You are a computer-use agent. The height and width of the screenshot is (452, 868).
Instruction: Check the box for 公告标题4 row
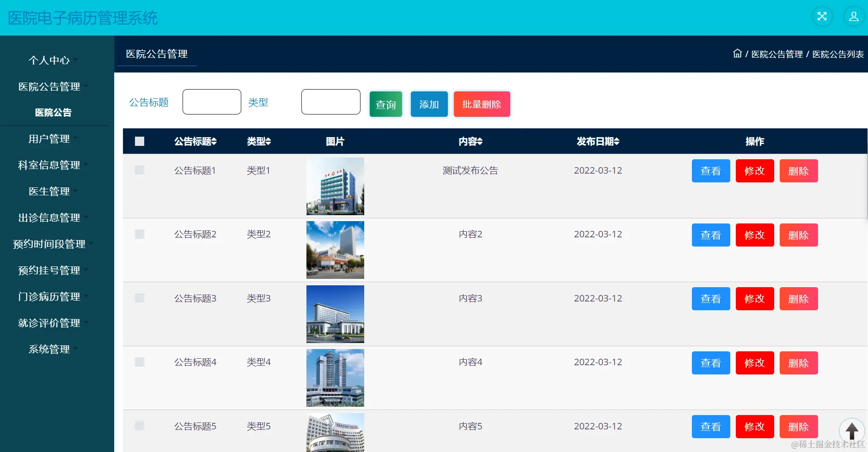pos(140,362)
